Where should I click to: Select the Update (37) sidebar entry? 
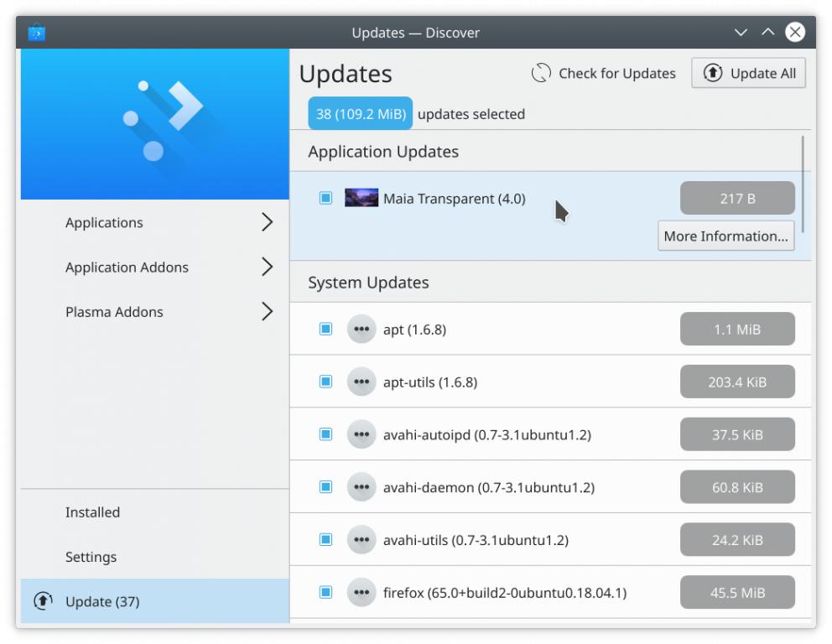point(155,601)
